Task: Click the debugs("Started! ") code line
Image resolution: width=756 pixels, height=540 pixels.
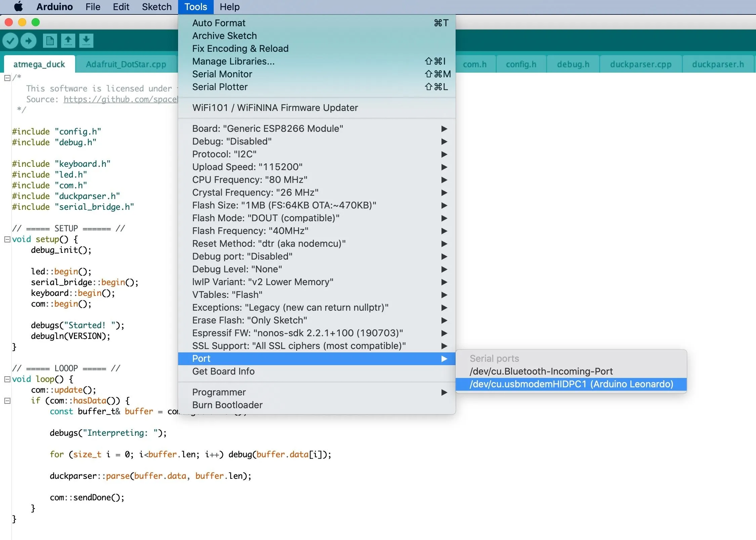Action: [x=78, y=325]
